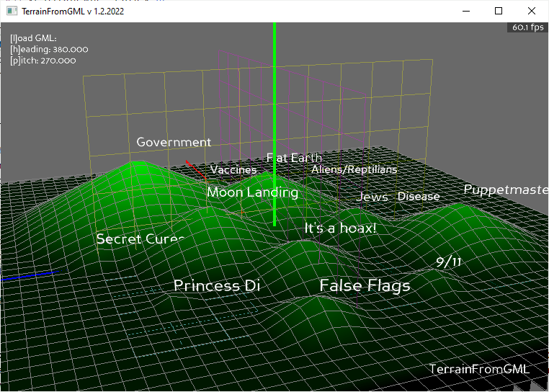Click the False Flags label
Screen dimensions: 549x392
365,285
